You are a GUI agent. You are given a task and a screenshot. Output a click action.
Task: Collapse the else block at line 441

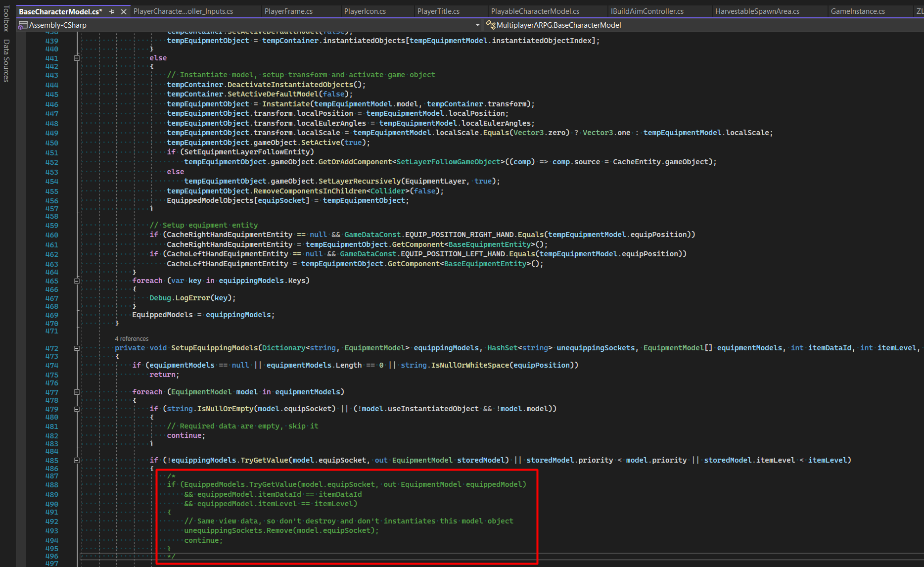[77, 58]
